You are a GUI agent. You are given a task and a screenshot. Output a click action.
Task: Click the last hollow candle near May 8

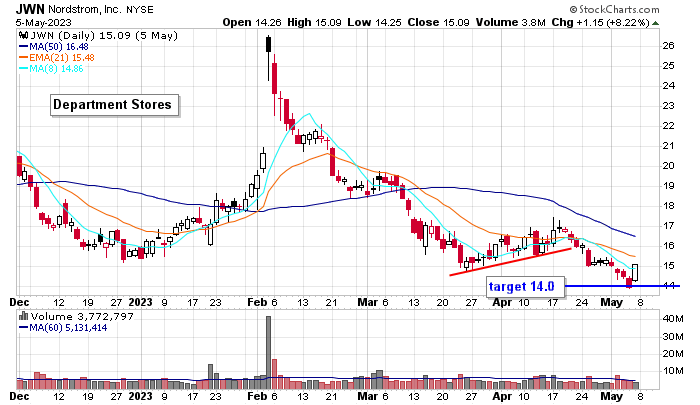point(635,271)
